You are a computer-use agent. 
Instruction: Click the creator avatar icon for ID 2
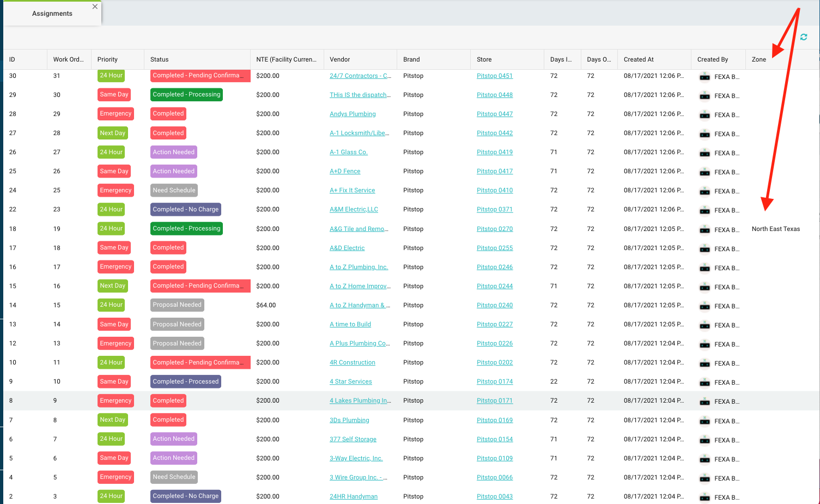[x=704, y=497]
